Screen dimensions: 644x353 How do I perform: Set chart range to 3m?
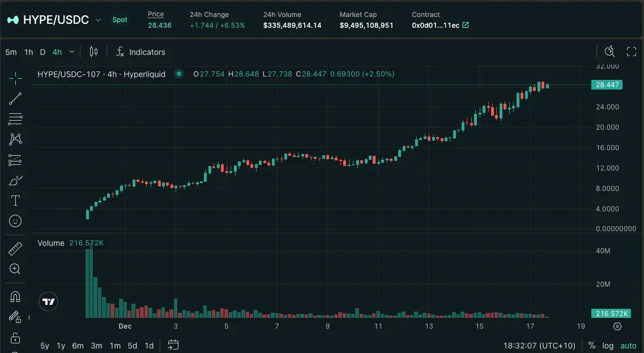tap(96, 346)
